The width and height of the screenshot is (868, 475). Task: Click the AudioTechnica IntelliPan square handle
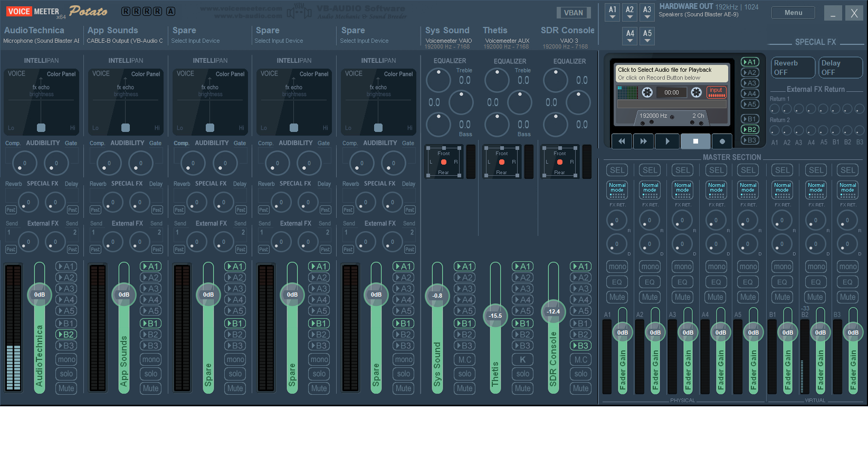coord(41,128)
